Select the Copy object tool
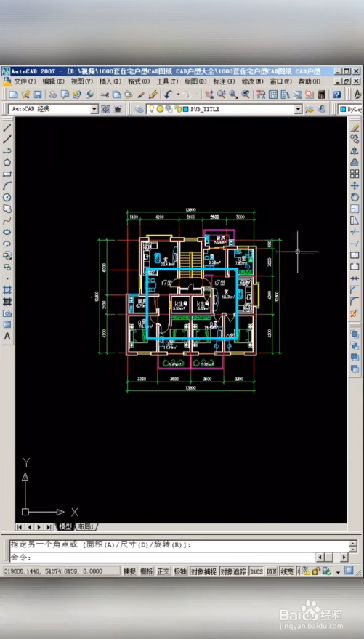 click(x=355, y=139)
